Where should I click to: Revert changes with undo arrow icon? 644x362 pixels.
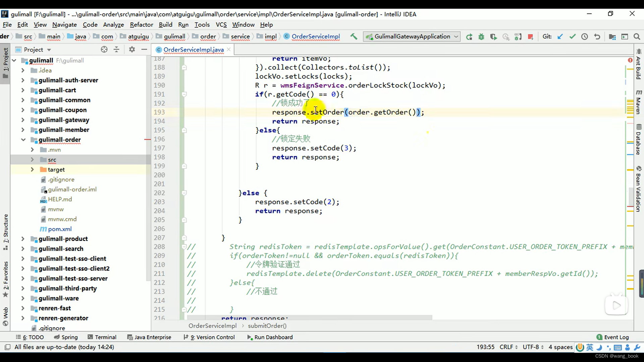pyautogui.click(x=597, y=37)
